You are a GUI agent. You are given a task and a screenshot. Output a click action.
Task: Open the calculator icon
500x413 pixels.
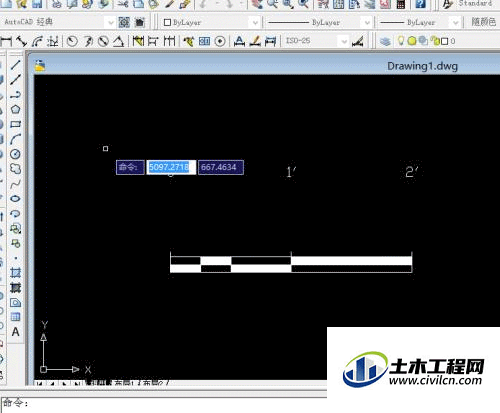401,4
